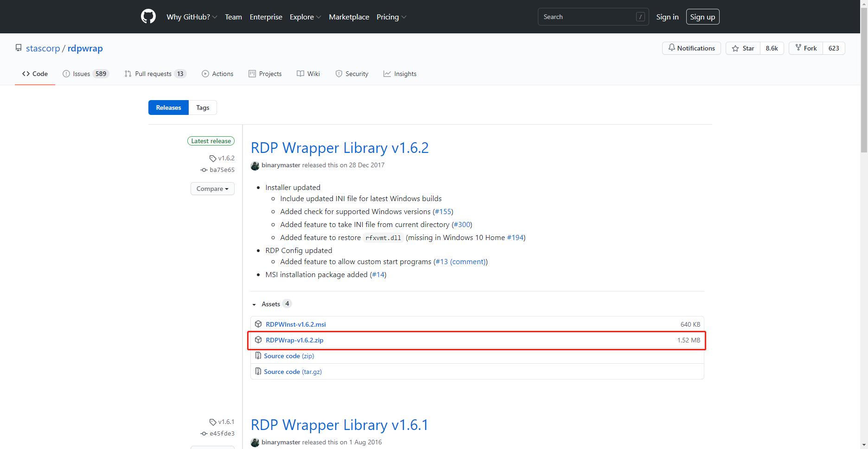
Task: Open the Team page
Action: pos(233,17)
